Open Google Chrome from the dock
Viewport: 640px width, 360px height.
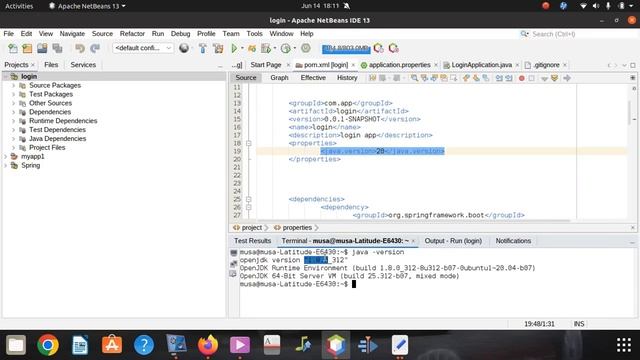pyautogui.click(x=48, y=345)
